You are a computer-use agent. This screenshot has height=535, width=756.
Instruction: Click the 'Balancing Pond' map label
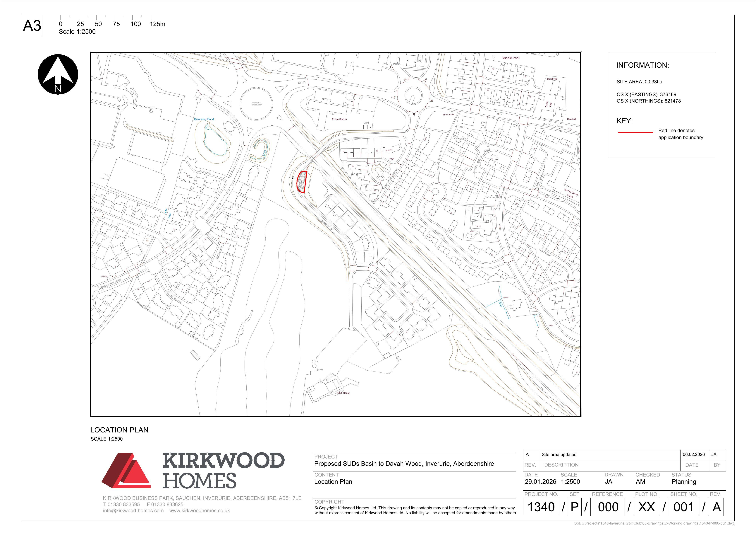204,119
